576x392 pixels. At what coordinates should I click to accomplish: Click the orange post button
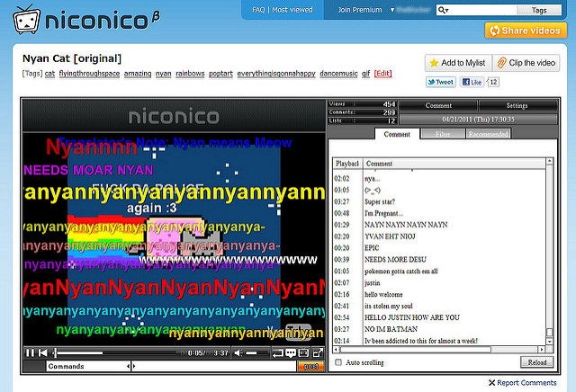click(x=310, y=366)
